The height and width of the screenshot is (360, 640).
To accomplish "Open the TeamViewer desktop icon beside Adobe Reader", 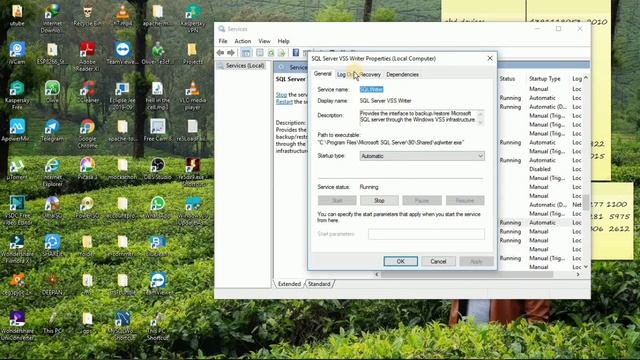I will tap(122, 53).
